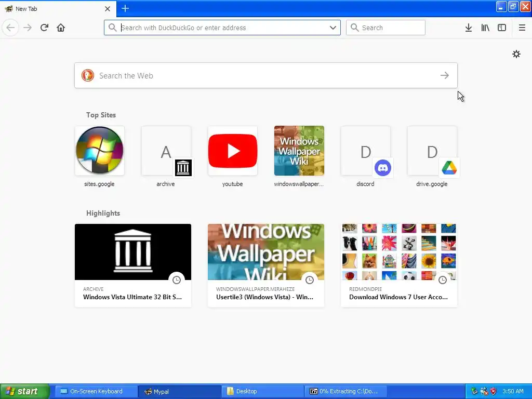Click history clock icon on Redmondpie highlight
The height and width of the screenshot is (399, 532).
[x=443, y=280]
